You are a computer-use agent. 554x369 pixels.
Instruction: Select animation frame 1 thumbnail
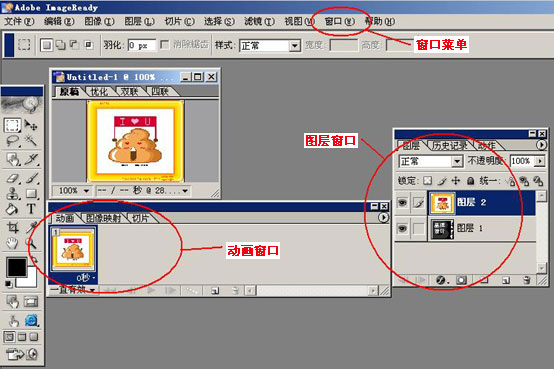(x=73, y=249)
